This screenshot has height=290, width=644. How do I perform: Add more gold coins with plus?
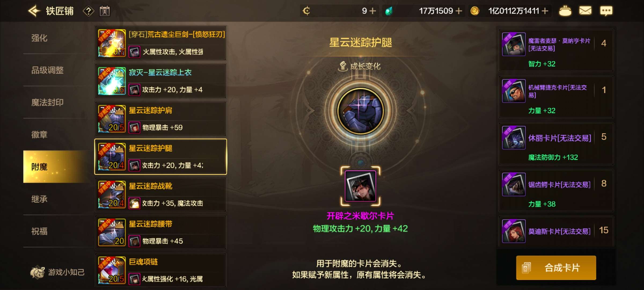545,11
